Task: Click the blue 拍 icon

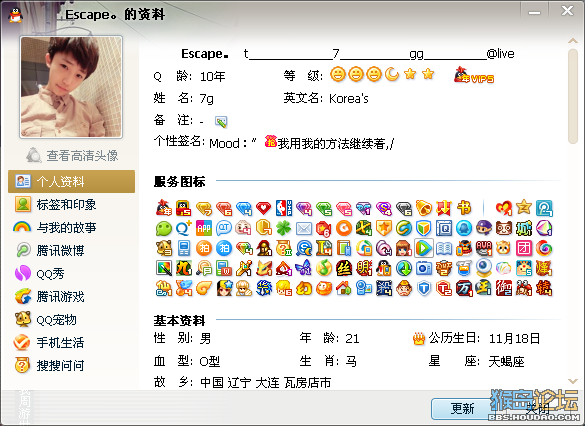Action: click(x=224, y=248)
